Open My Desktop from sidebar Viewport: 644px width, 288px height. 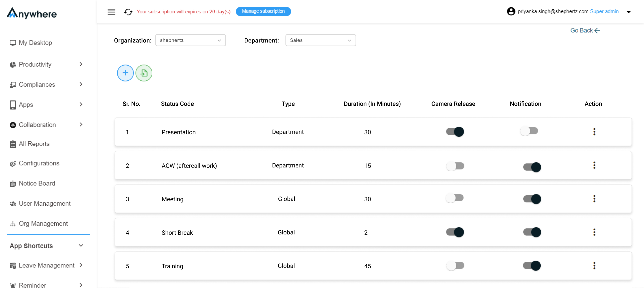[x=36, y=43]
